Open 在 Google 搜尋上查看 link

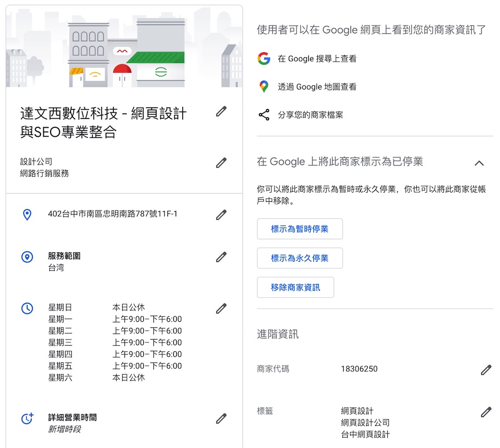(x=317, y=59)
